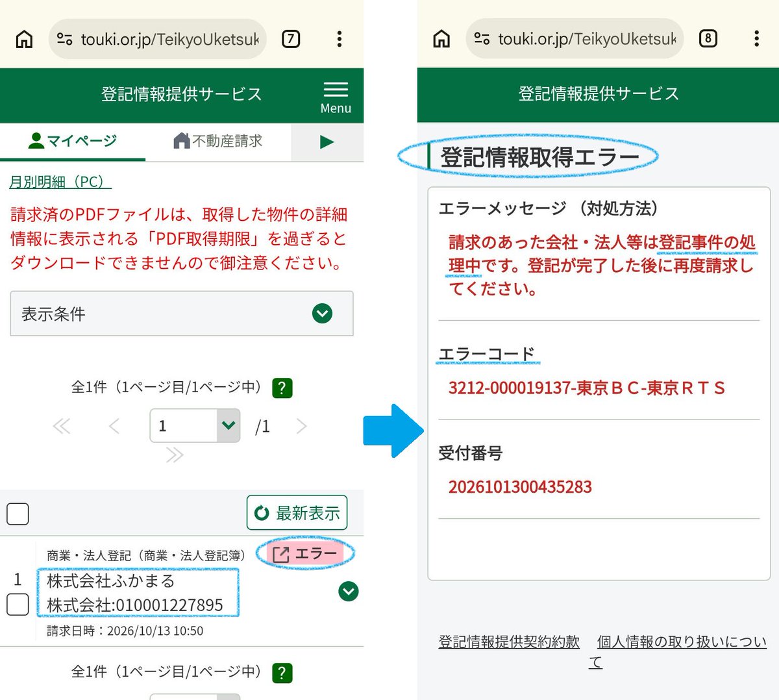
Task: Open the 登記情報提供契約約款 link
Action: [x=509, y=642]
